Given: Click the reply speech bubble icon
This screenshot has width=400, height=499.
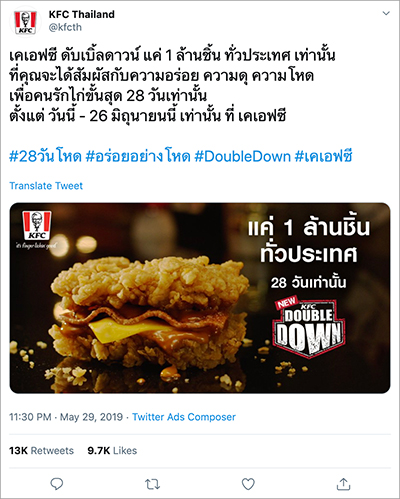Looking at the screenshot, I should (57, 484).
